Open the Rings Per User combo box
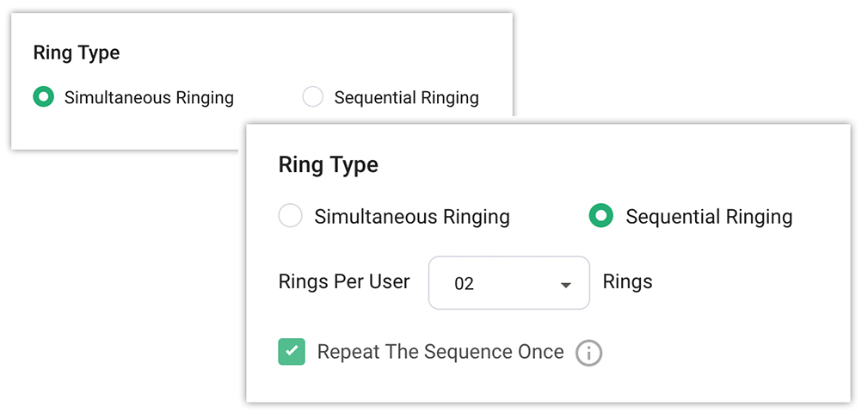Image resolution: width=868 pixels, height=419 pixels. [508, 283]
